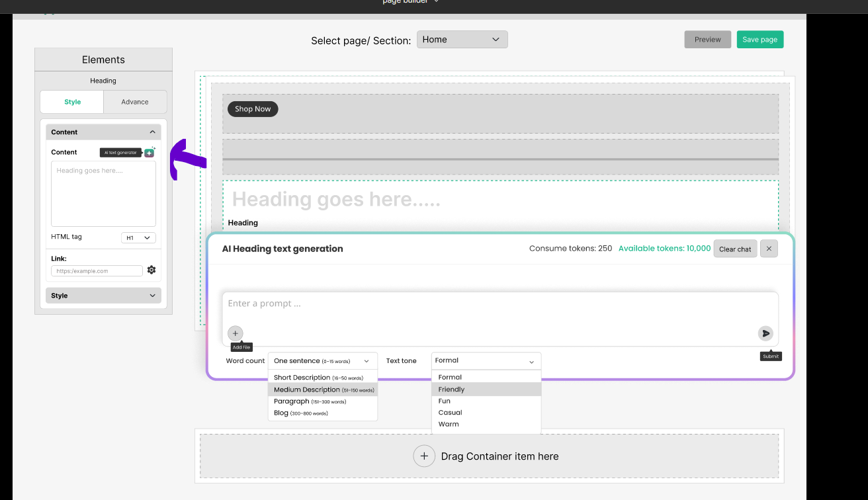Open link settings gear icon
Image resolution: width=868 pixels, height=500 pixels.
point(152,270)
